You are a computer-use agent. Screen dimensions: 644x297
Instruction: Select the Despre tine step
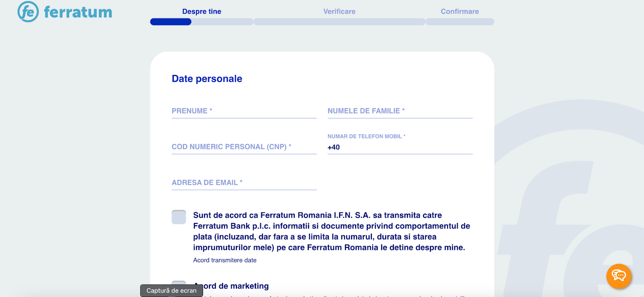pos(202,11)
